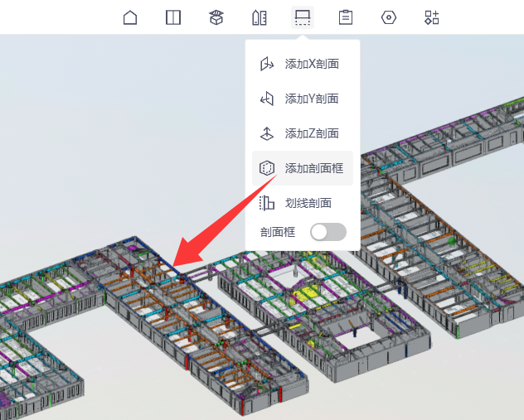This screenshot has width=524, height=420.
Task: Open the split-view panel icon
Action: (x=173, y=17)
